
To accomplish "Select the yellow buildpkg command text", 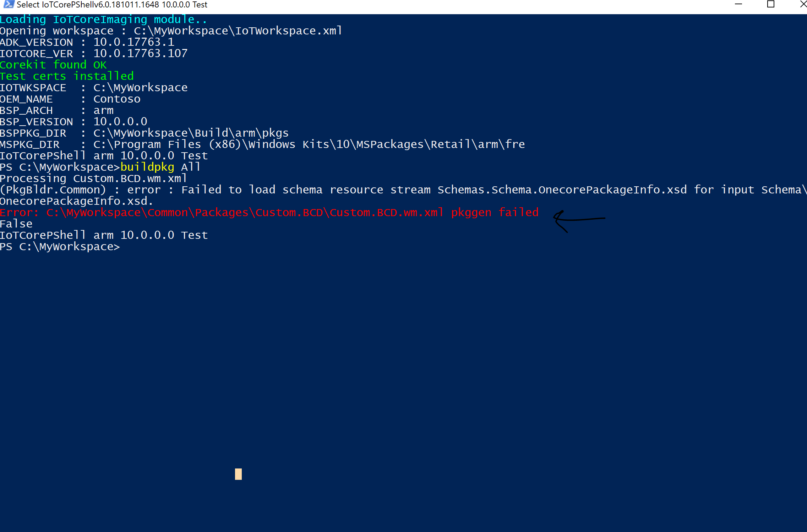I will point(146,167).
